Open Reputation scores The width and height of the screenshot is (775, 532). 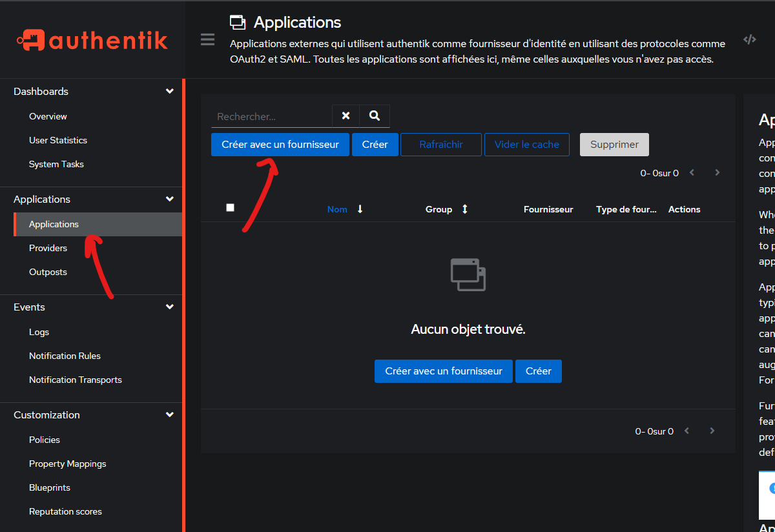pyautogui.click(x=65, y=511)
